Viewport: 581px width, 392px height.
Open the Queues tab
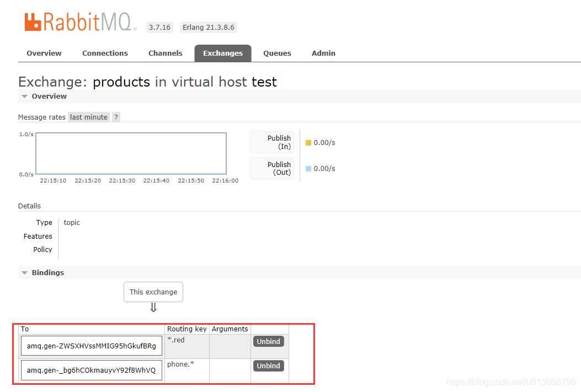[277, 53]
